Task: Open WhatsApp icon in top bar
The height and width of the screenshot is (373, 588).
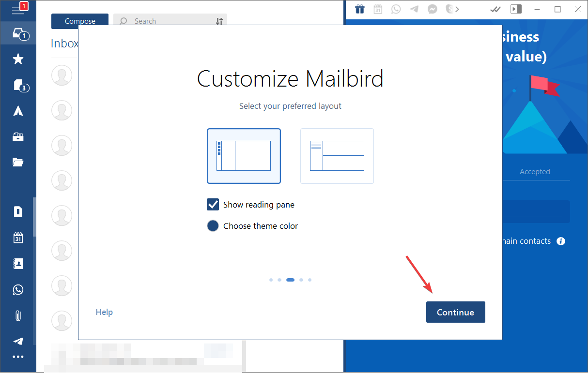Action: pos(396,9)
